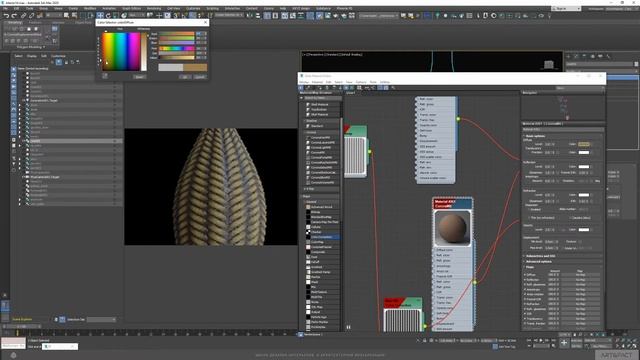640x360 pixels.
Task: Toggle the Fresnel IOR map checkbox
Action: (525, 299)
